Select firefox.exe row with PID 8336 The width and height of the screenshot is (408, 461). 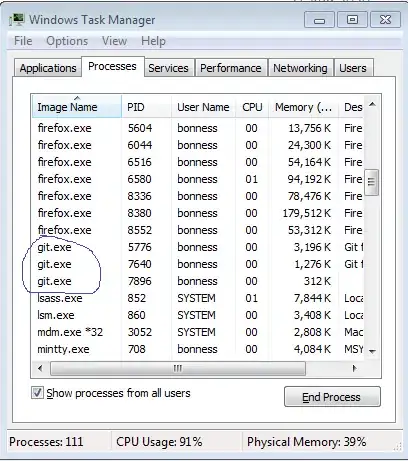[x=198, y=196]
